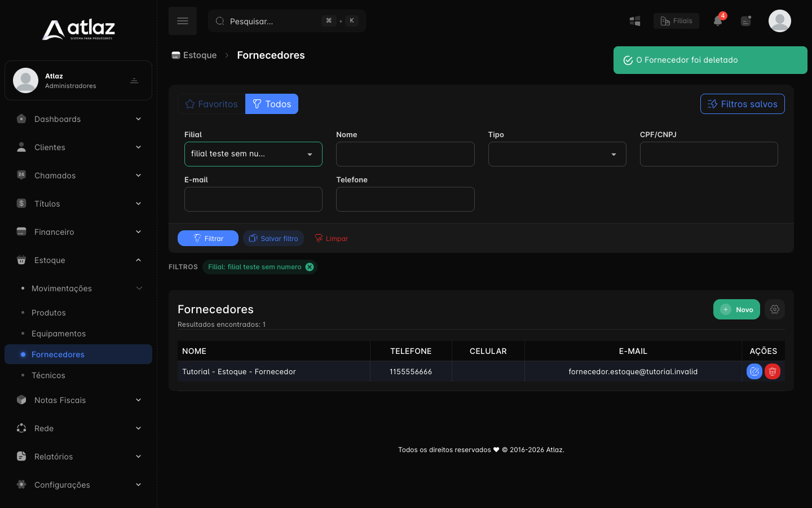The width and height of the screenshot is (812, 508).
Task: Open the chat messages icon in the top bar
Action: (746, 21)
